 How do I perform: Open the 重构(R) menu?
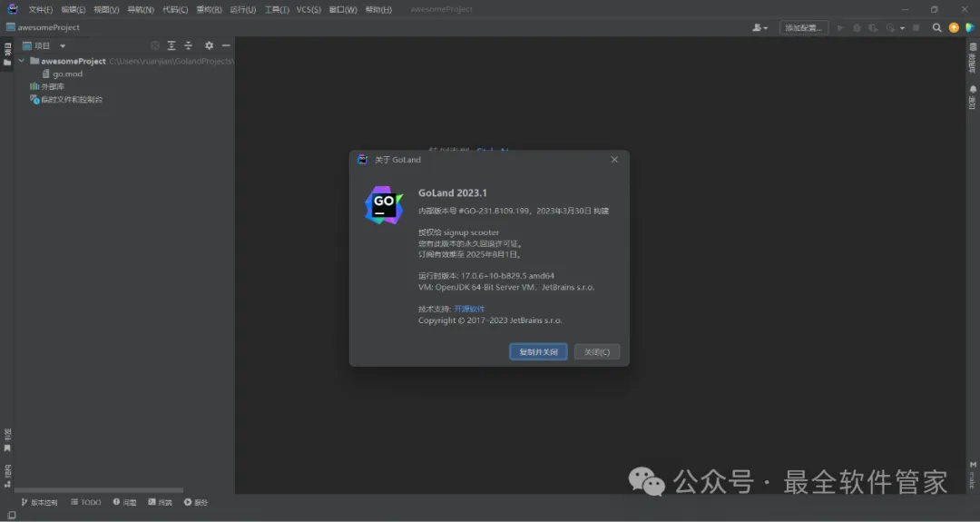coord(209,9)
